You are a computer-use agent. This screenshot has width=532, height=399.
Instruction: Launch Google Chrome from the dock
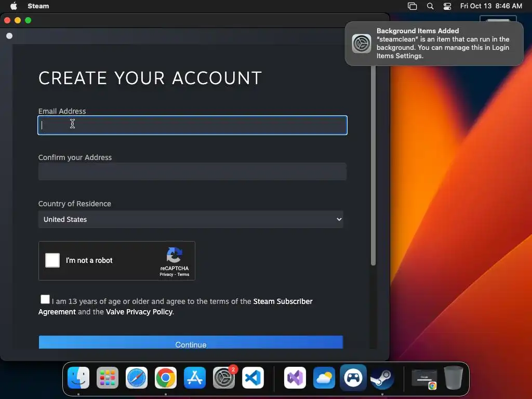(166, 378)
